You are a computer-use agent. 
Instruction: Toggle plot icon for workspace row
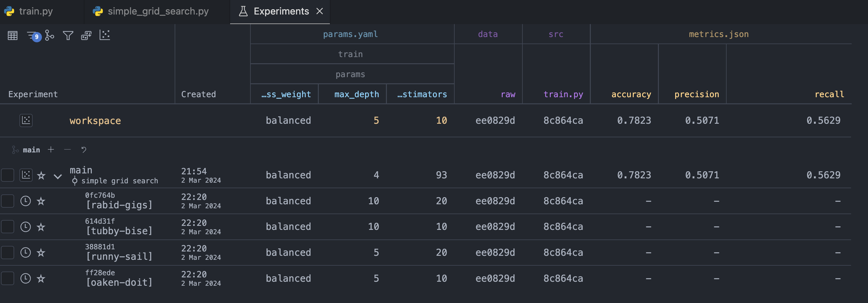tap(26, 120)
